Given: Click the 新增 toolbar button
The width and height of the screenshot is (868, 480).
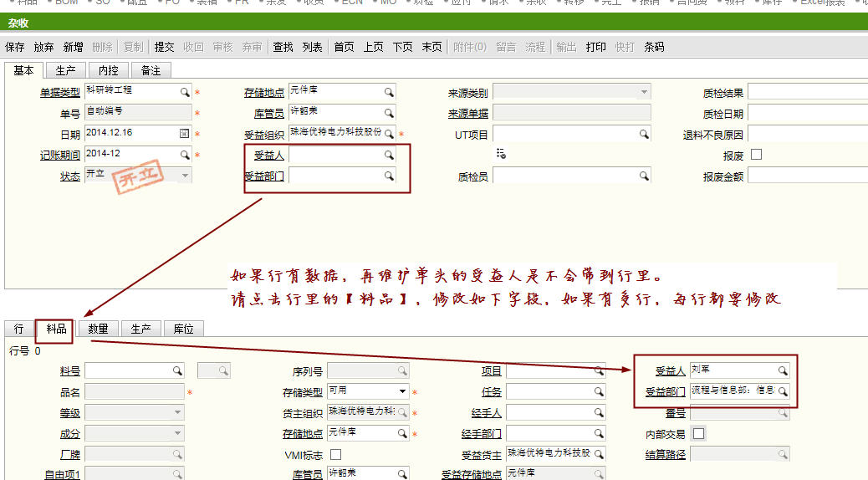Looking at the screenshot, I should click(x=73, y=47).
